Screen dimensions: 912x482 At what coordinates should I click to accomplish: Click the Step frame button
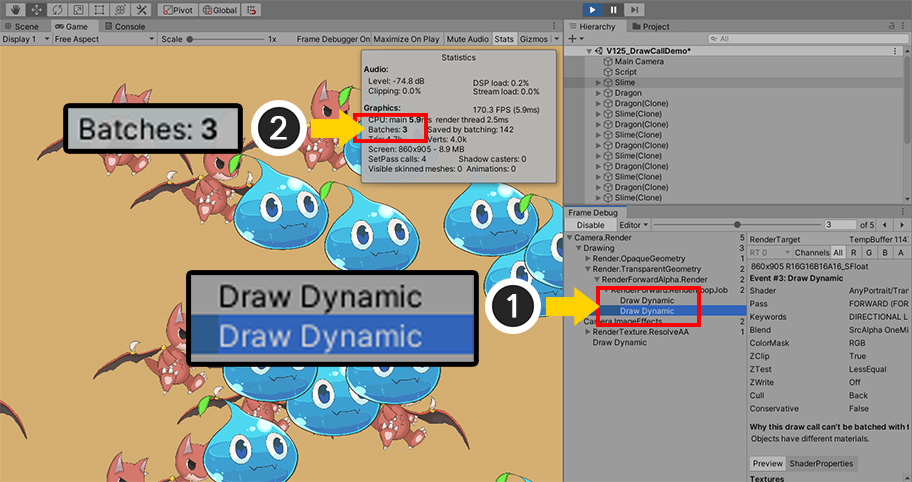(635, 9)
